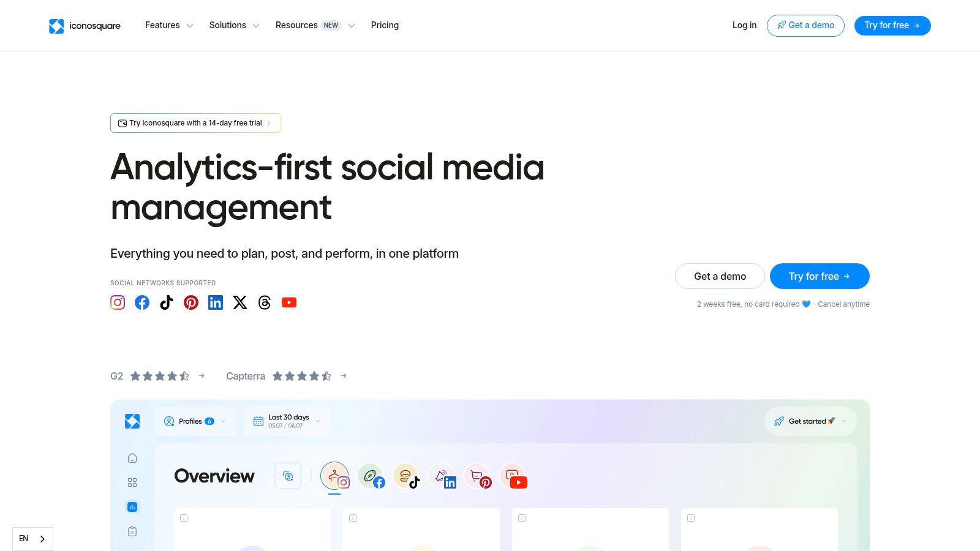
Task: Expand the Features dropdown menu
Action: point(169,25)
